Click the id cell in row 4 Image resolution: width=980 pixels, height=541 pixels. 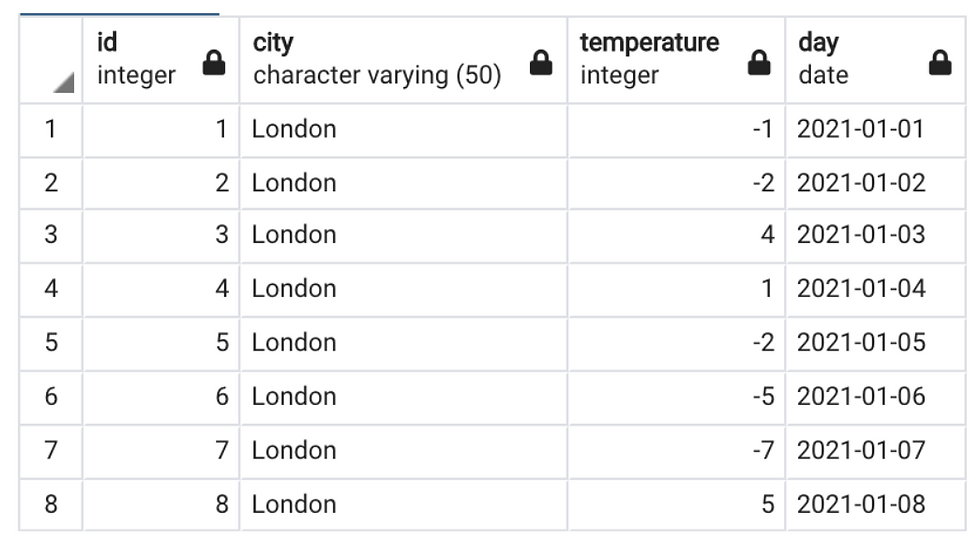(160, 290)
